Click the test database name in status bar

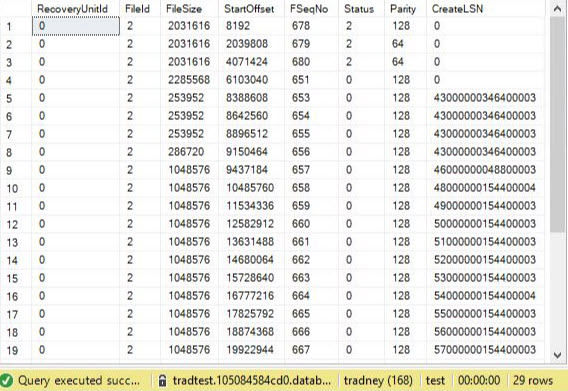point(435,380)
